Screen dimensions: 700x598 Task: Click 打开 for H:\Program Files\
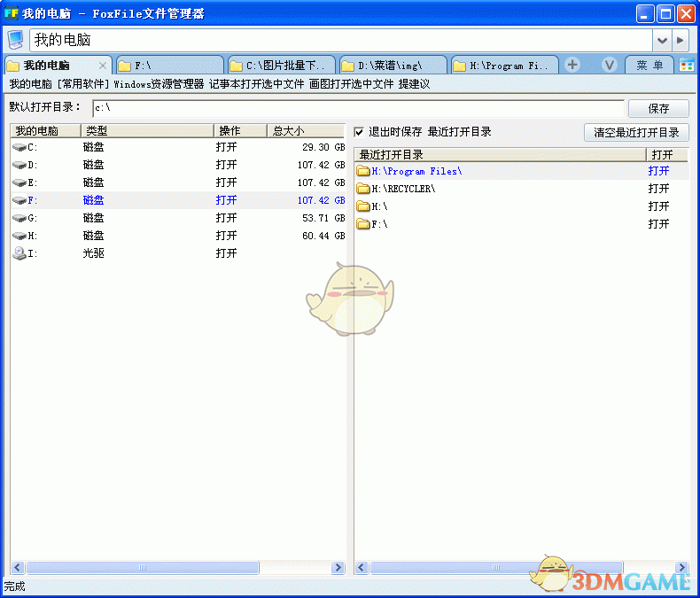pyautogui.click(x=658, y=171)
